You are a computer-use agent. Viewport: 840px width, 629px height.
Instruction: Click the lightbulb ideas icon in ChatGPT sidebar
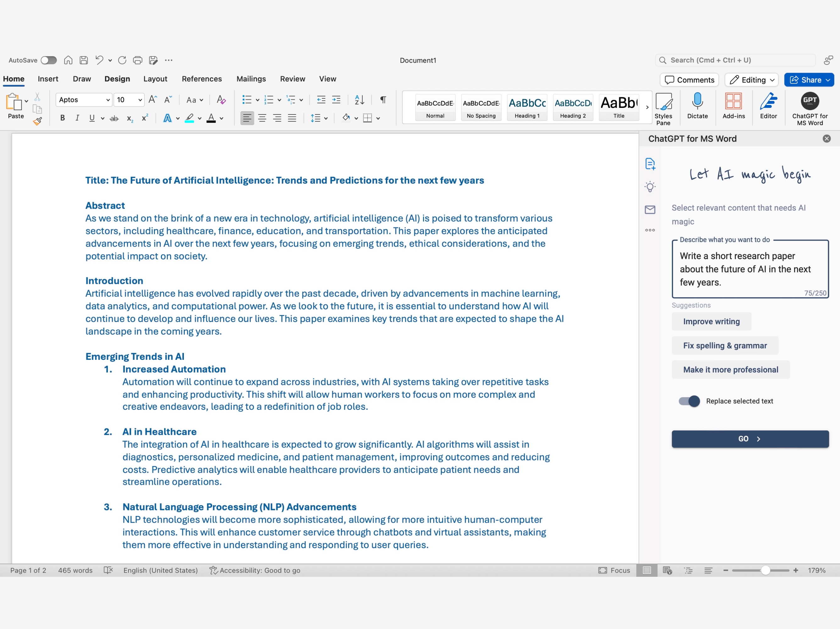coord(650,186)
